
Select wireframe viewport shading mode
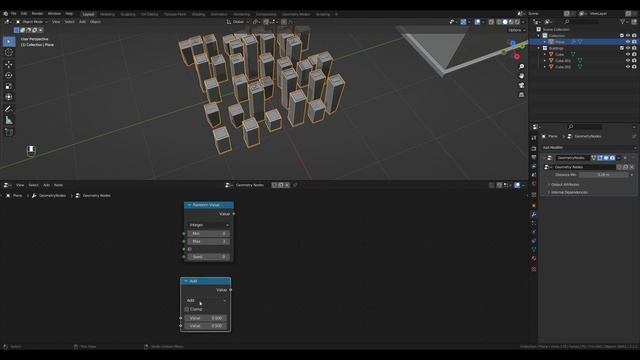[499, 22]
